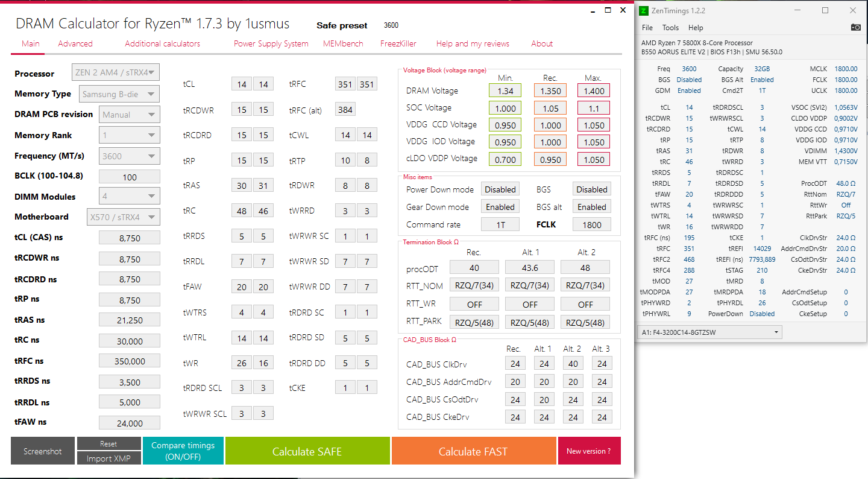Screen dimensions: 868x479
Task: Click the DRAM Voltage Min. 1.34 box
Action: coord(505,90)
